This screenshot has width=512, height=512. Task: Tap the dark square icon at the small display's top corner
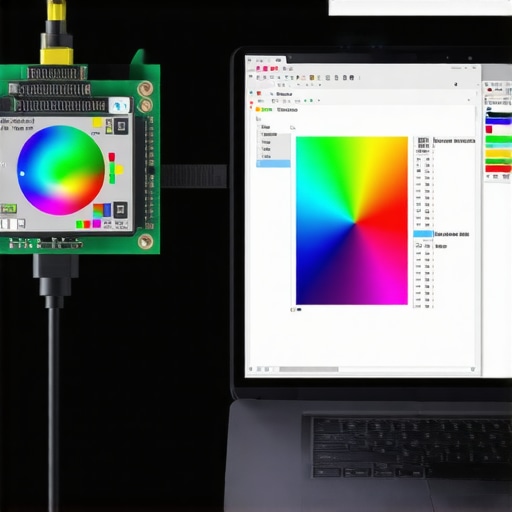point(121,126)
